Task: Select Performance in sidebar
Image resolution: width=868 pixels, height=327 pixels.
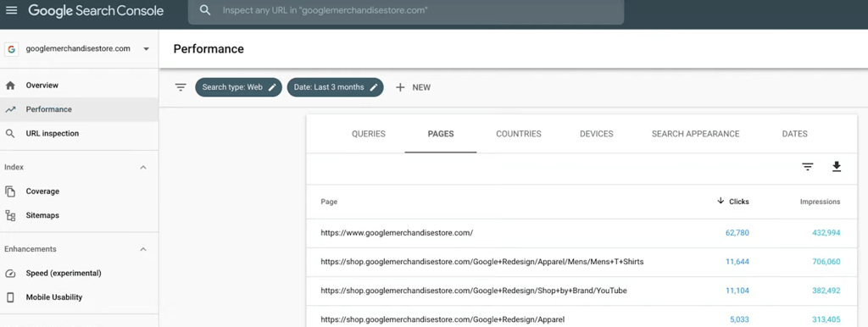Action: [79, 109]
